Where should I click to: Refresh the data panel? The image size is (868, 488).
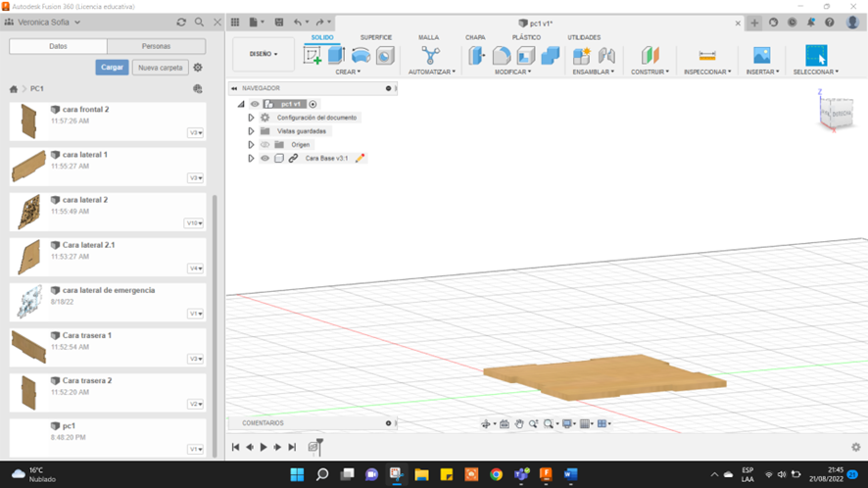click(181, 23)
